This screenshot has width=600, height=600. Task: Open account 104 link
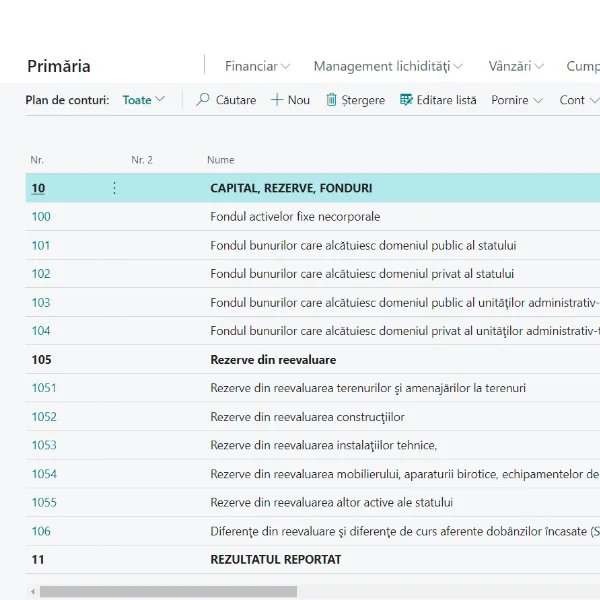(x=41, y=331)
